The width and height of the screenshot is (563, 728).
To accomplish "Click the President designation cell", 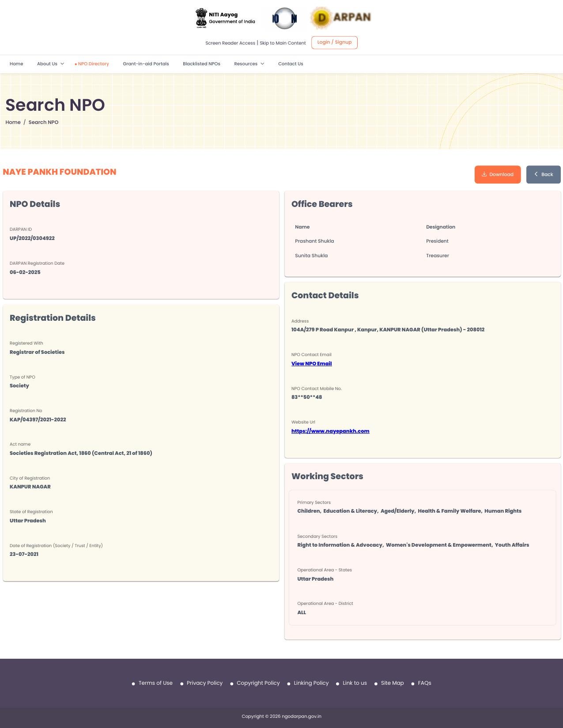I will pyautogui.click(x=437, y=241).
